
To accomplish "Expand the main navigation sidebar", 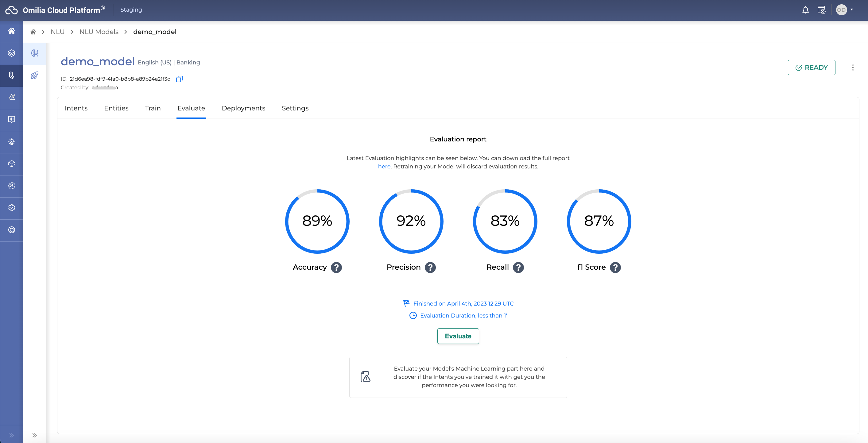I will click(11, 435).
